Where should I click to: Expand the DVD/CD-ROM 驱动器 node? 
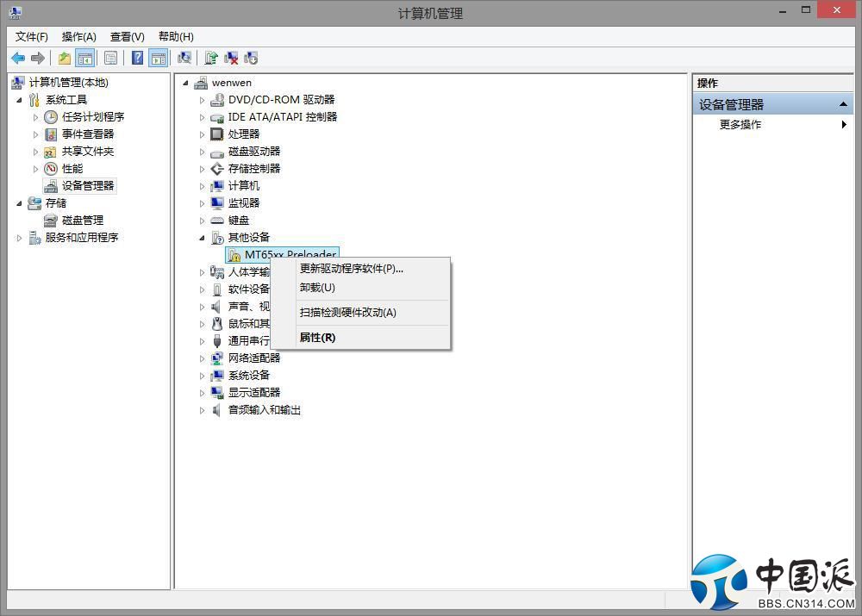[x=202, y=100]
